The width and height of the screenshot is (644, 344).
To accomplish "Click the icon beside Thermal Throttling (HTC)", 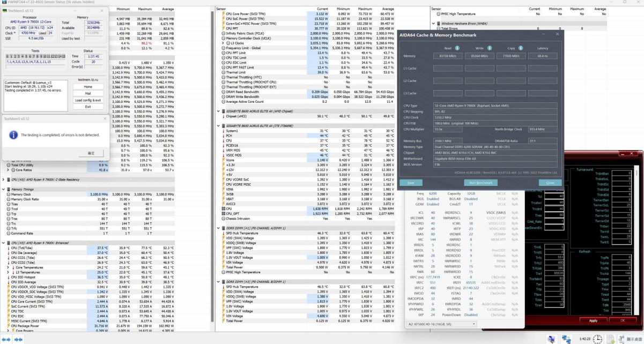I will pos(224,77).
